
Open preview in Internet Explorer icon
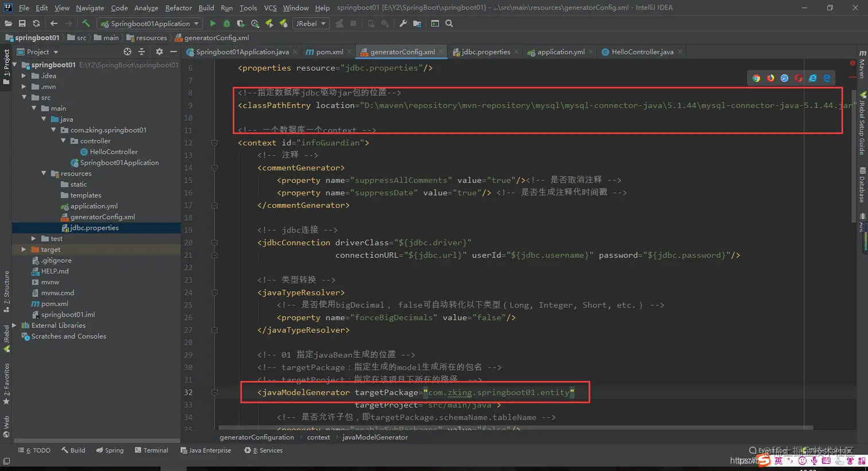tap(813, 78)
